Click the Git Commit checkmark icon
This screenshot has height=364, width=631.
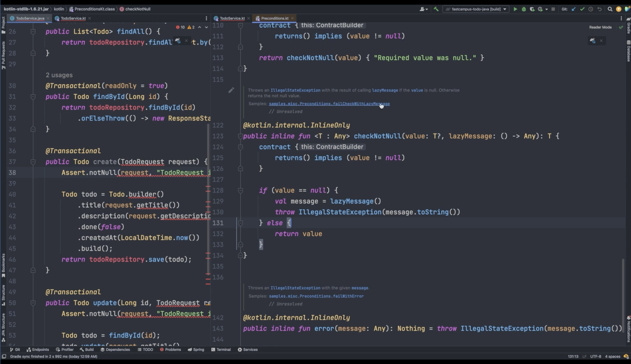pyautogui.click(x=582, y=9)
